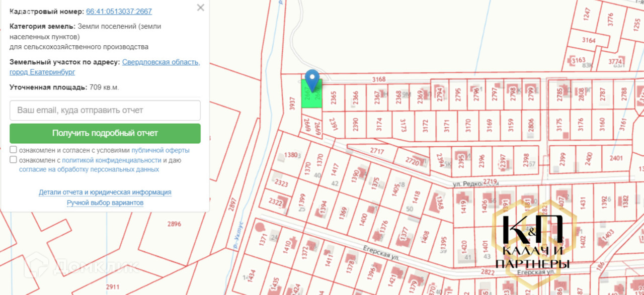Select parcel 1380 on the map
The width and height of the screenshot is (644, 295).
tap(291, 155)
